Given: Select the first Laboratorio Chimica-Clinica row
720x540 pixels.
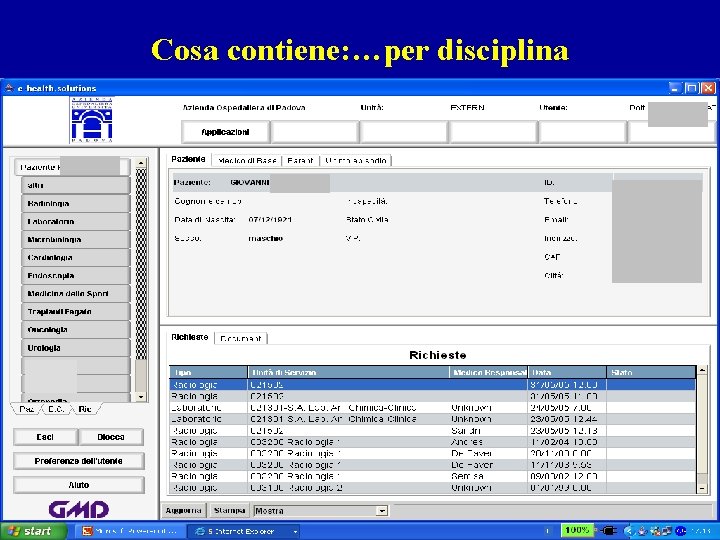Looking at the screenshot, I should pyautogui.click(x=433, y=408).
